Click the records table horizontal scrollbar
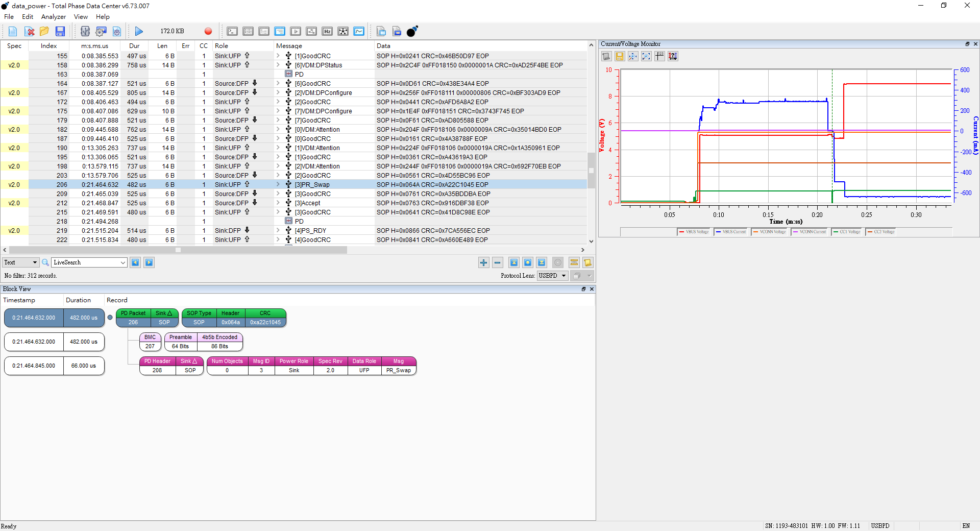The height and width of the screenshot is (531, 980). pos(179,250)
